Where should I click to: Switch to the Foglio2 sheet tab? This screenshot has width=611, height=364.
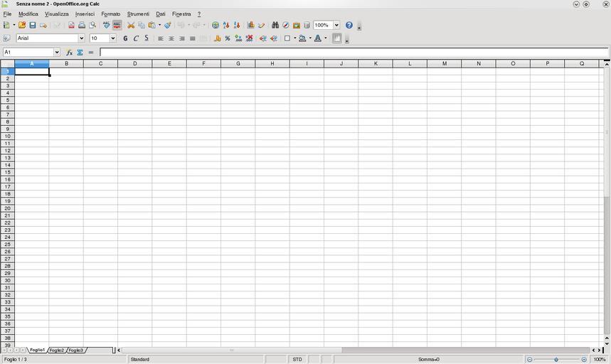click(x=57, y=350)
